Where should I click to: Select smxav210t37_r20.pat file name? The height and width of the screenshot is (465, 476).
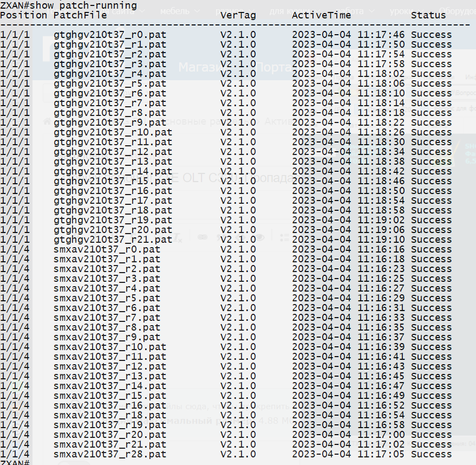click(x=110, y=435)
